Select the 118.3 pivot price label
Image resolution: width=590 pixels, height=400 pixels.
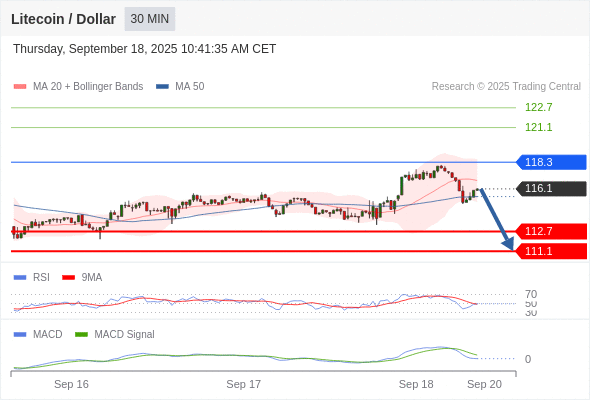click(x=551, y=162)
